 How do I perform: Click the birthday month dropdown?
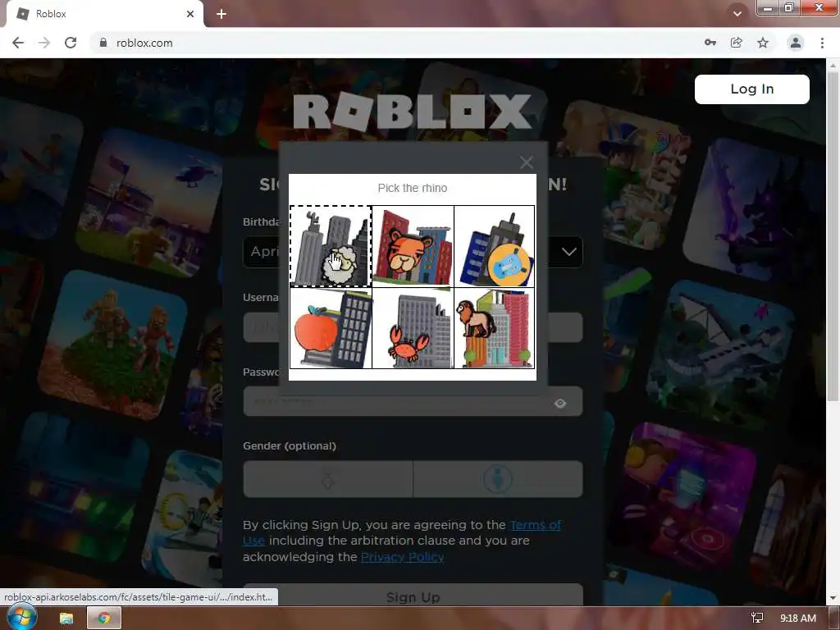point(262,252)
